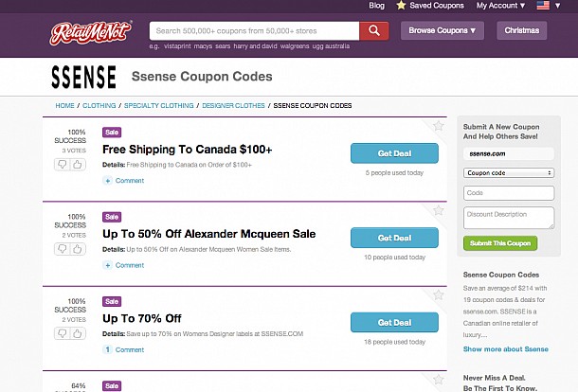Thumbs down the Free Shipping To Canada deal

(x=62, y=165)
